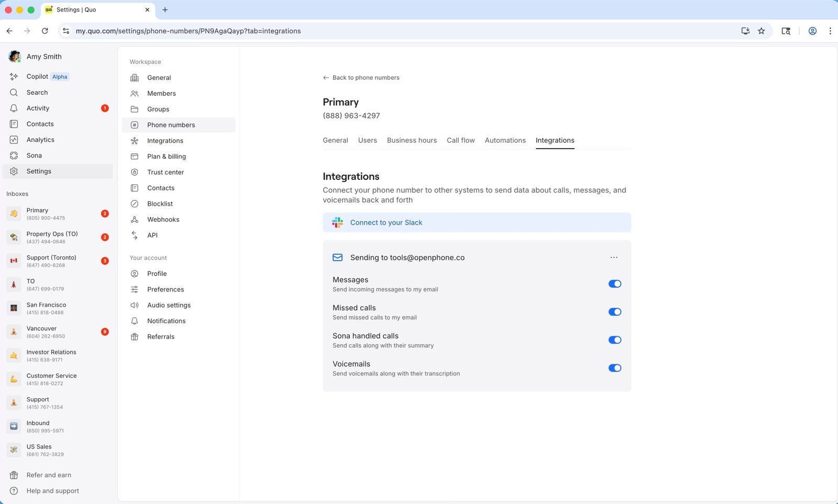Click the Slack logo icon
Screen dimensions: 838x504
338,222
